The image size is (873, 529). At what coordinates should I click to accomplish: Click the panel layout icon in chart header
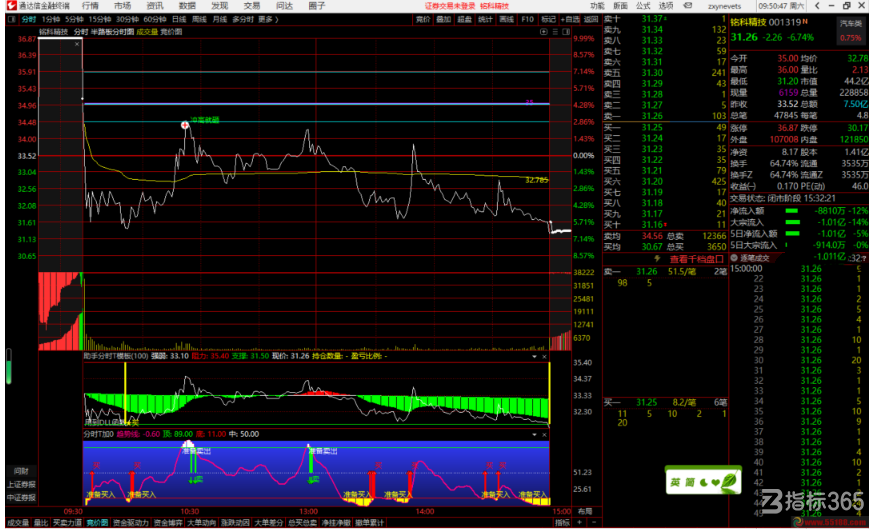[x=566, y=32]
